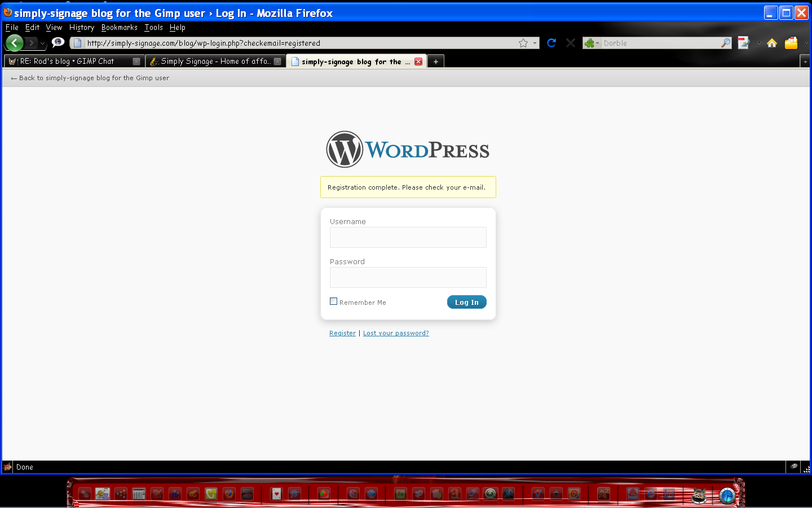Focus the Username input field

(408, 237)
